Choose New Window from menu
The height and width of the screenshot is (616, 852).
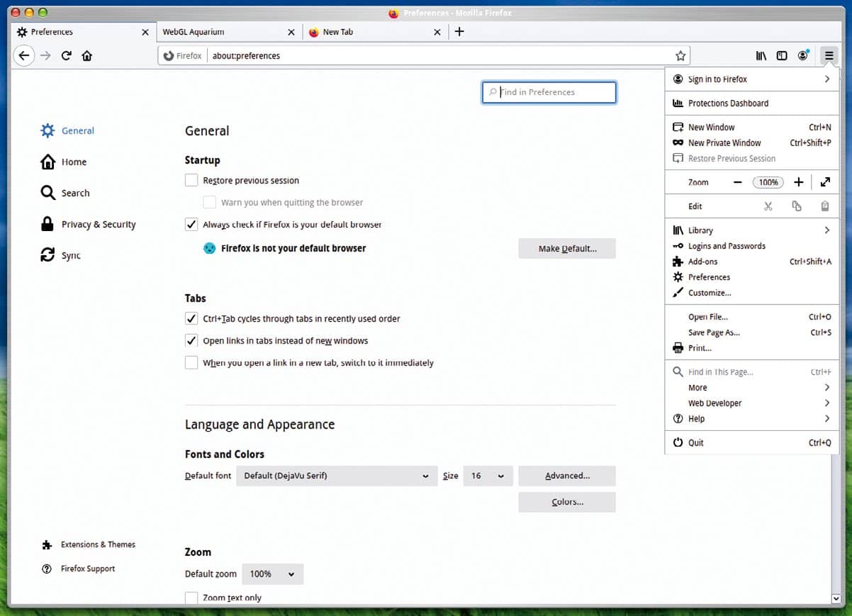(x=751, y=128)
